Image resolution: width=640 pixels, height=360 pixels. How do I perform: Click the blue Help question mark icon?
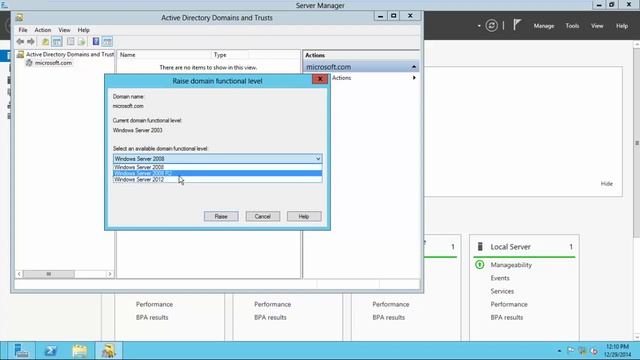(96, 42)
